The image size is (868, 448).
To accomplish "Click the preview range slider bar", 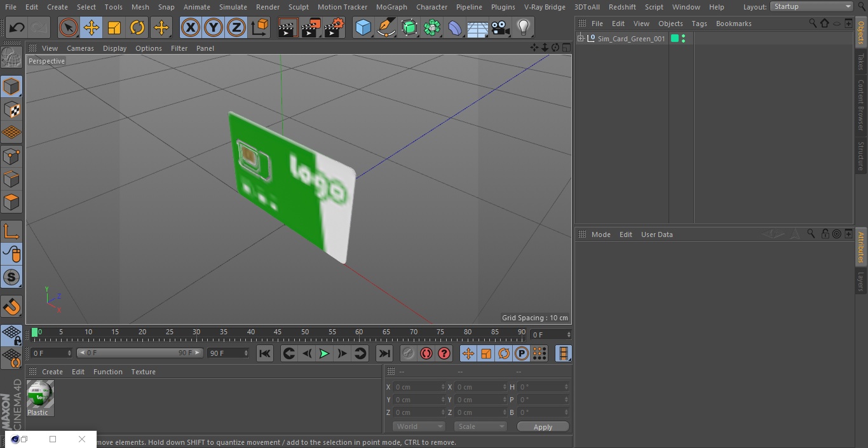I will click(x=140, y=353).
